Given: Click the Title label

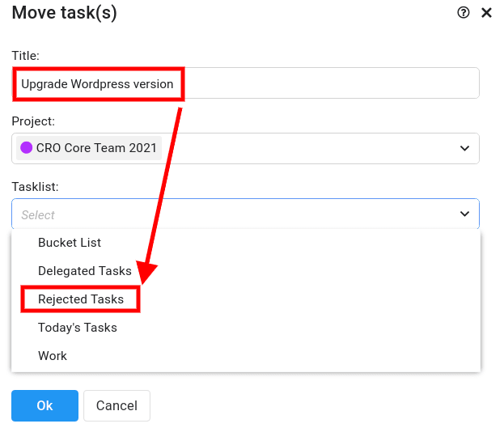Looking at the screenshot, I should 25,56.
